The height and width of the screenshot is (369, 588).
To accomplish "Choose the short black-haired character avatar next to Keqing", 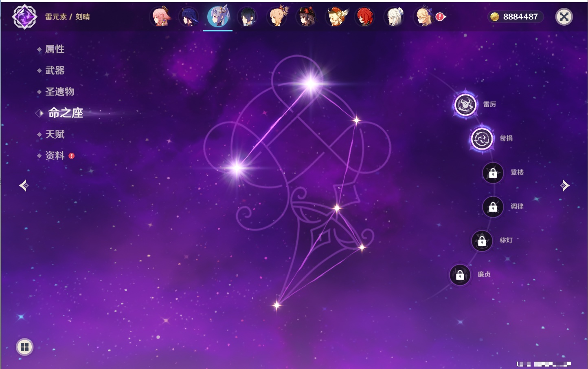I will pos(247,17).
